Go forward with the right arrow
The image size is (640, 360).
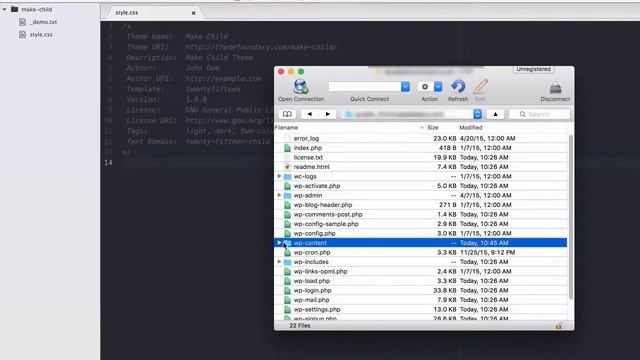(x=327, y=114)
